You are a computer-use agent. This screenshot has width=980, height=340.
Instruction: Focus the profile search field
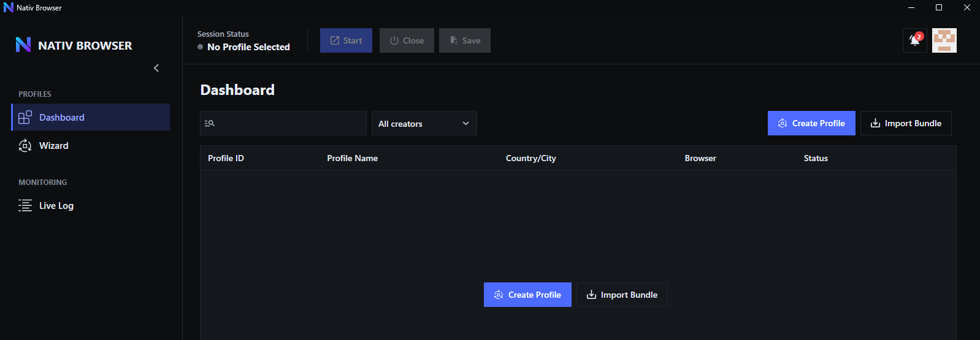283,123
